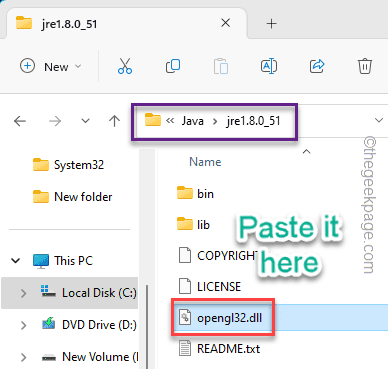Select the jre1.8.0_51 tab
This screenshot has width=388, height=369.
click(127, 23)
